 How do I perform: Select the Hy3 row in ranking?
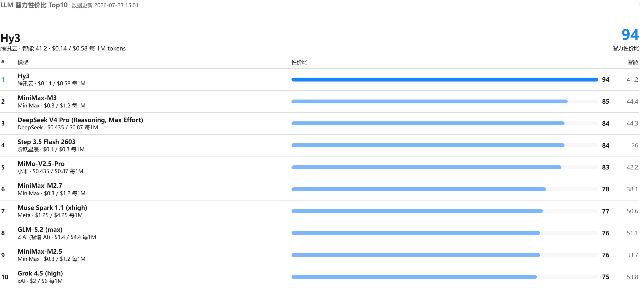click(320, 80)
